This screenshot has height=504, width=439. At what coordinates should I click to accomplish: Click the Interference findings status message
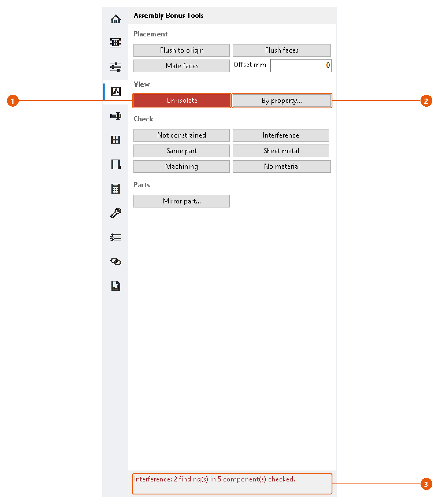[x=215, y=479]
